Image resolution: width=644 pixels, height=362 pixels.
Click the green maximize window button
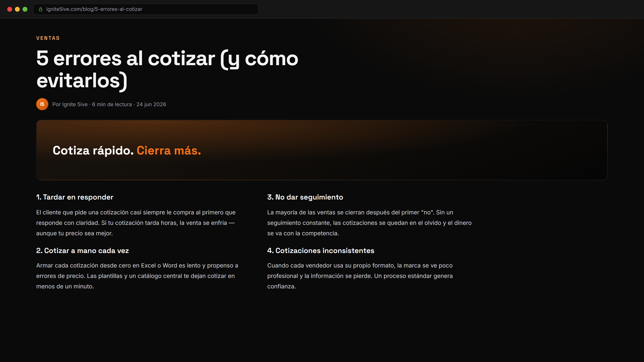click(25, 9)
